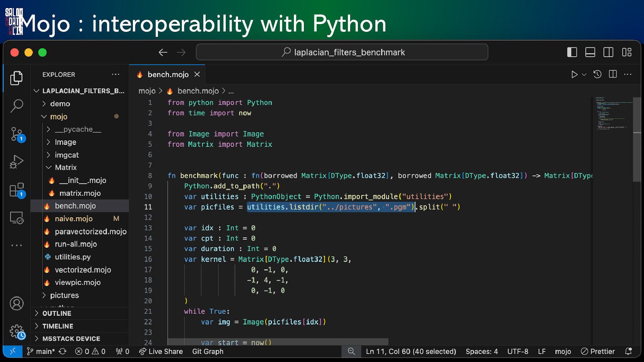Go forward with the right arrow
This screenshot has width=644, height=362.
(x=182, y=52)
